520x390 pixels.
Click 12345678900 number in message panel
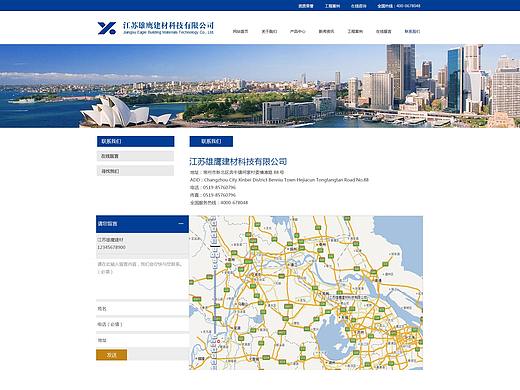112,247
